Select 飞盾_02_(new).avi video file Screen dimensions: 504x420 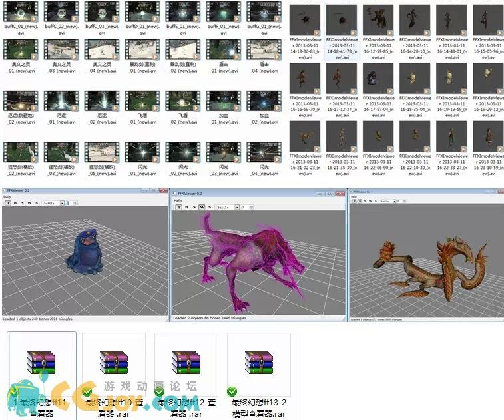tap(183, 108)
